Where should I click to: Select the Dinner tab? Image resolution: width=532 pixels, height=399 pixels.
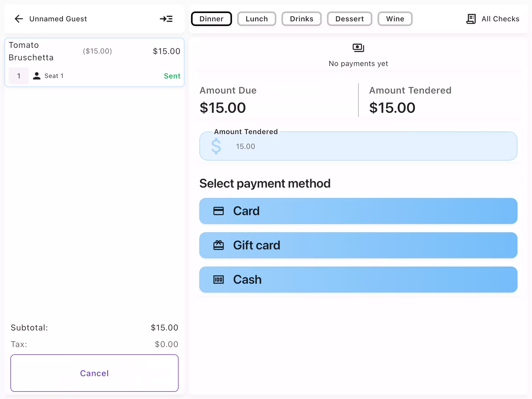pos(211,19)
